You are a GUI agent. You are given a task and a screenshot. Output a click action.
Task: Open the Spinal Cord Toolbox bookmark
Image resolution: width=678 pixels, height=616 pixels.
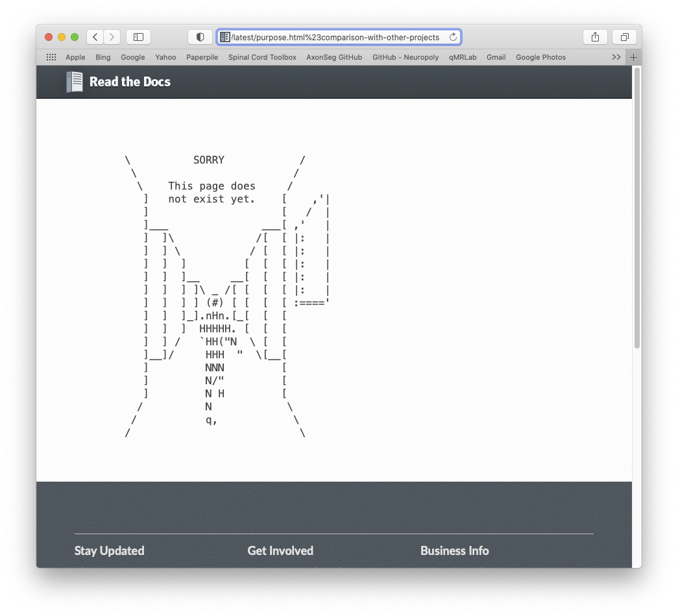[x=261, y=57]
